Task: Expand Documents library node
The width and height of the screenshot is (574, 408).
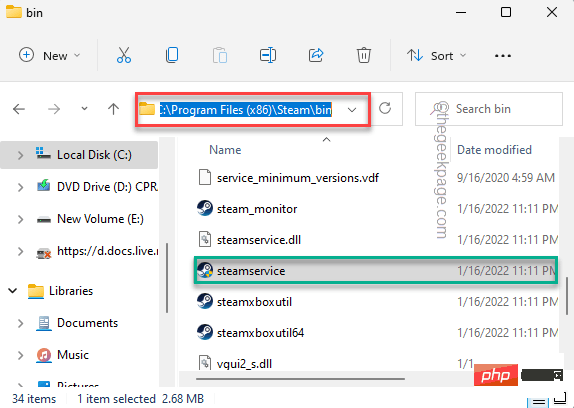Action: coord(20,323)
